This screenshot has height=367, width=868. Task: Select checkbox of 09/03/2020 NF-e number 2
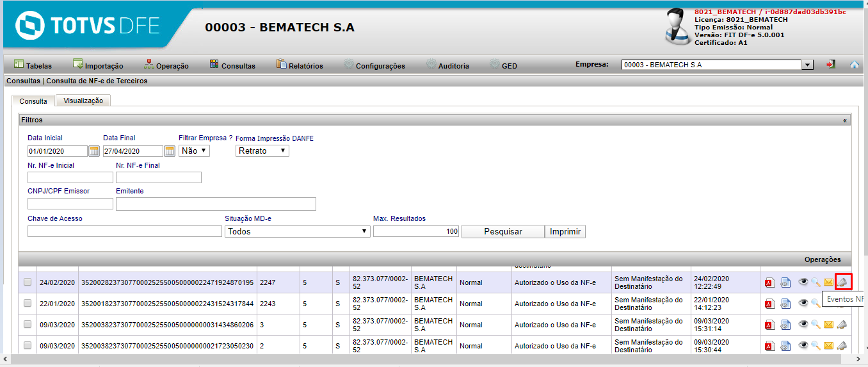28,346
